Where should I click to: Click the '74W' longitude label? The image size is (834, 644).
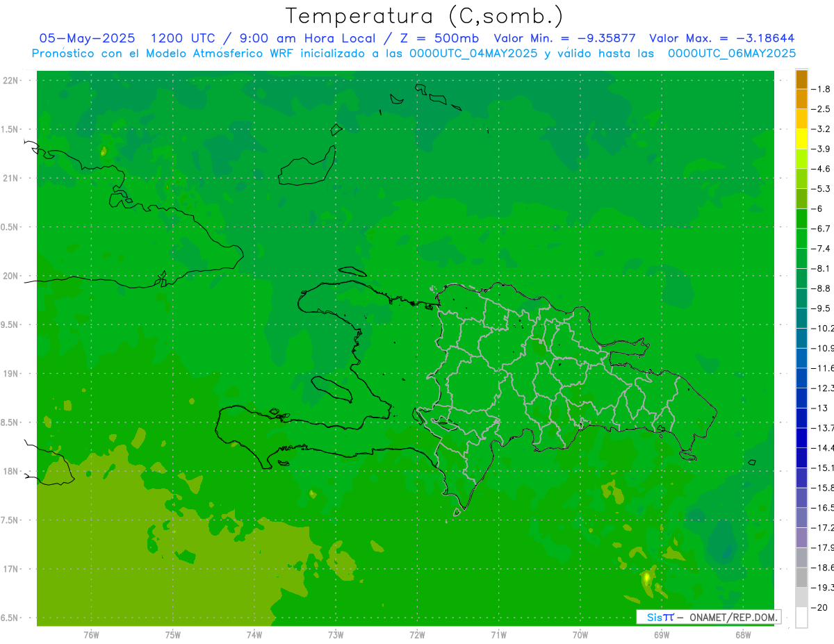click(x=254, y=636)
